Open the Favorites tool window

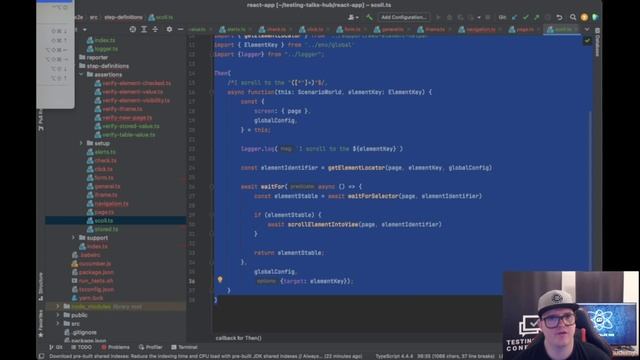[x=41, y=324]
